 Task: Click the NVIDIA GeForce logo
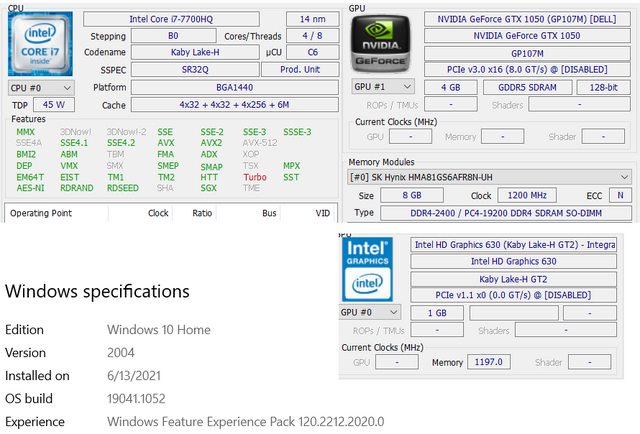click(380, 44)
